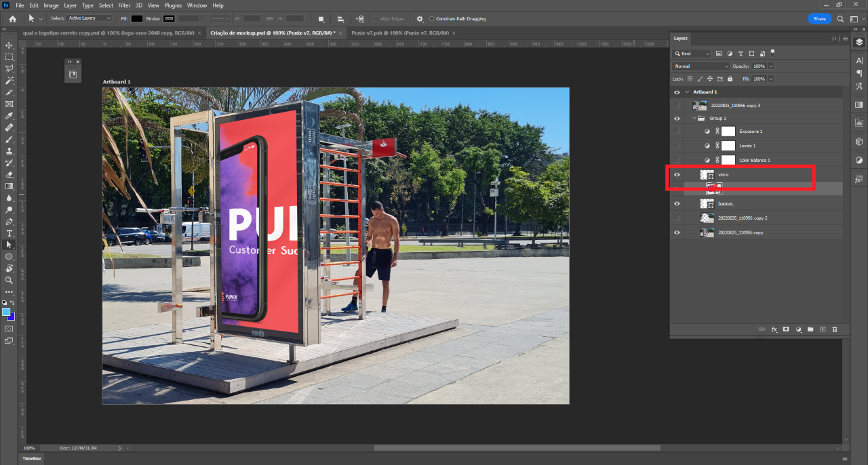Open path alignment icon in options bar
The image size is (868, 465).
click(340, 19)
